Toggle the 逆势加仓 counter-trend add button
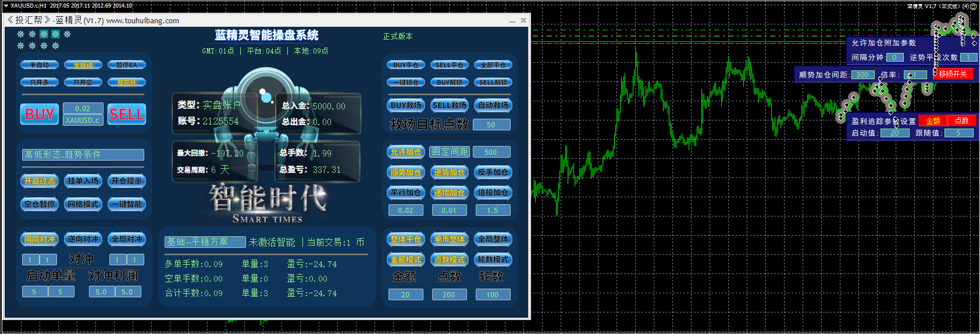This screenshot has height=334, width=980. click(450, 172)
